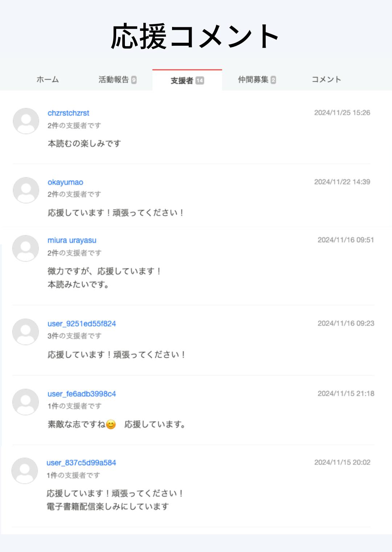Screen dimensions: 392x552
Task: Click the user_837c5d99a584 username link
Action: (81, 463)
